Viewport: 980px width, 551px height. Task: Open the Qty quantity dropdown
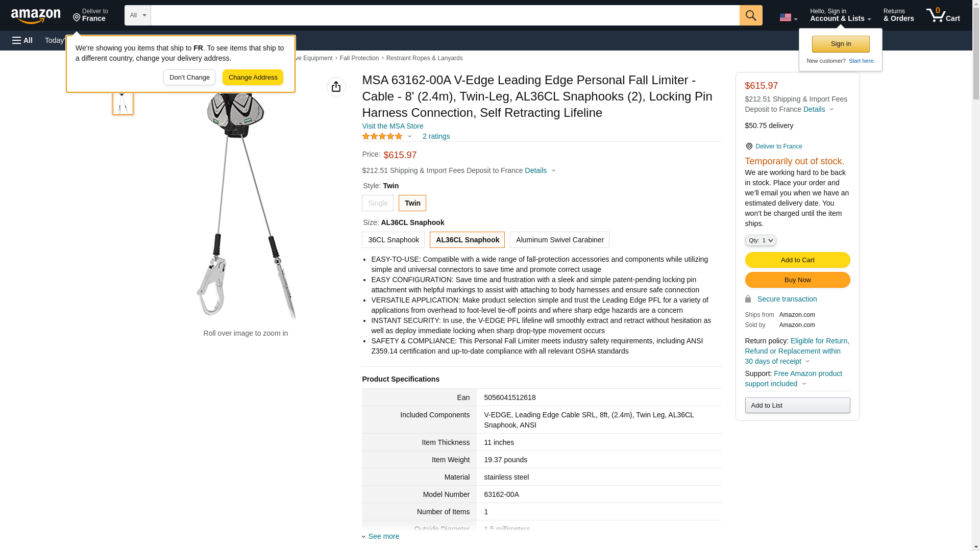click(760, 240)
